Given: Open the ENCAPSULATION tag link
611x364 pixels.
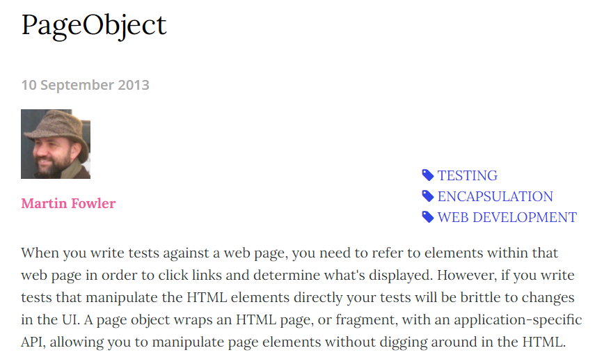Looking at the screenshot, I should tap(495, 196).
